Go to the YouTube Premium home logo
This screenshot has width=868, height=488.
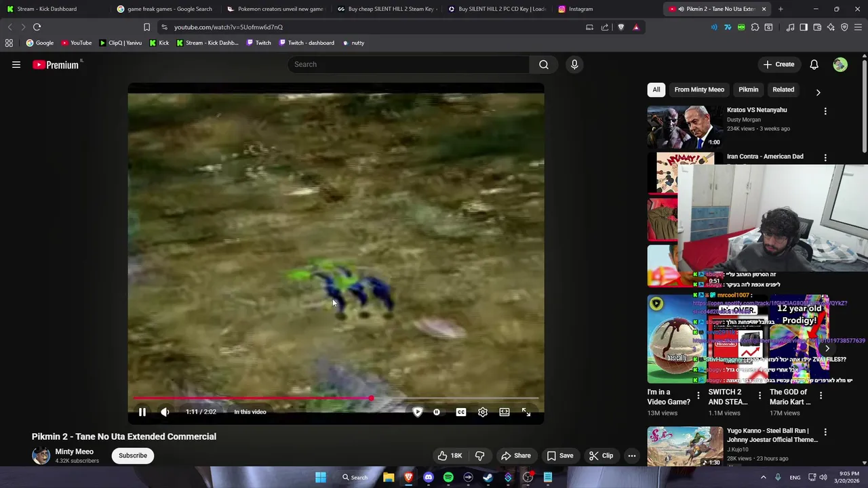(56, 64)
